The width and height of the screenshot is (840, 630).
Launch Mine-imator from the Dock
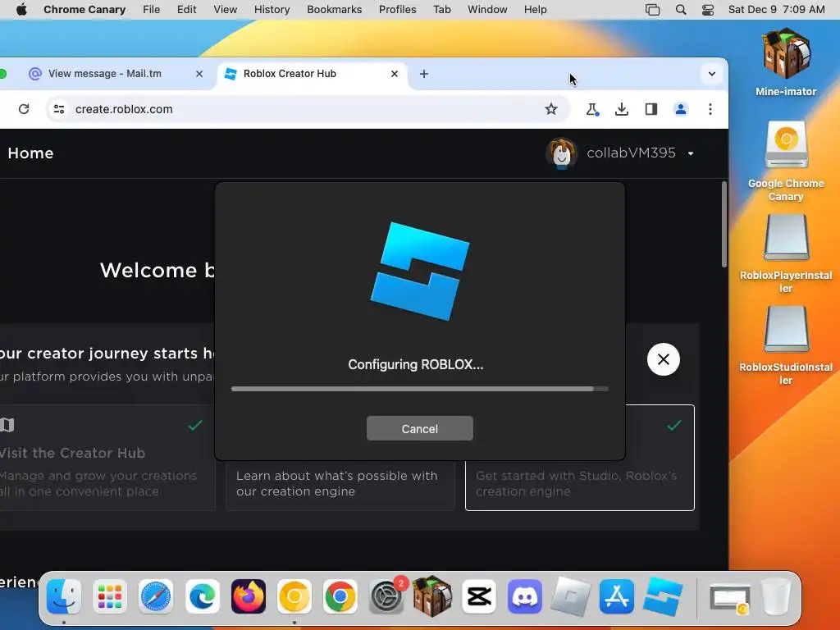pos(432,596)
